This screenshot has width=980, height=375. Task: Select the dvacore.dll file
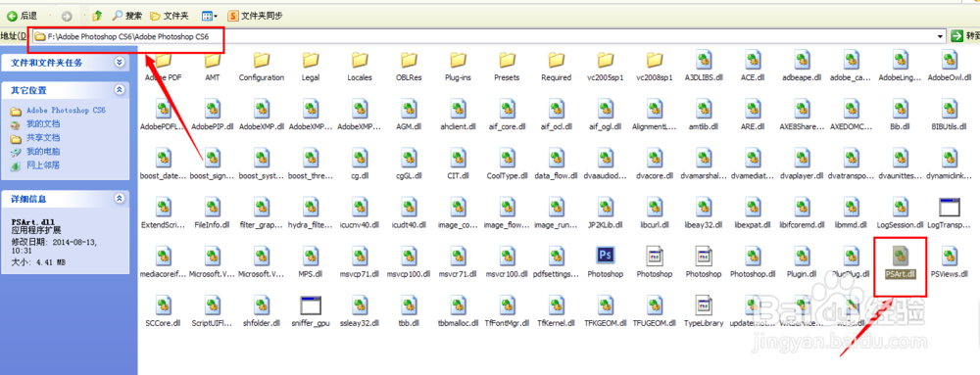click(654, 164)
